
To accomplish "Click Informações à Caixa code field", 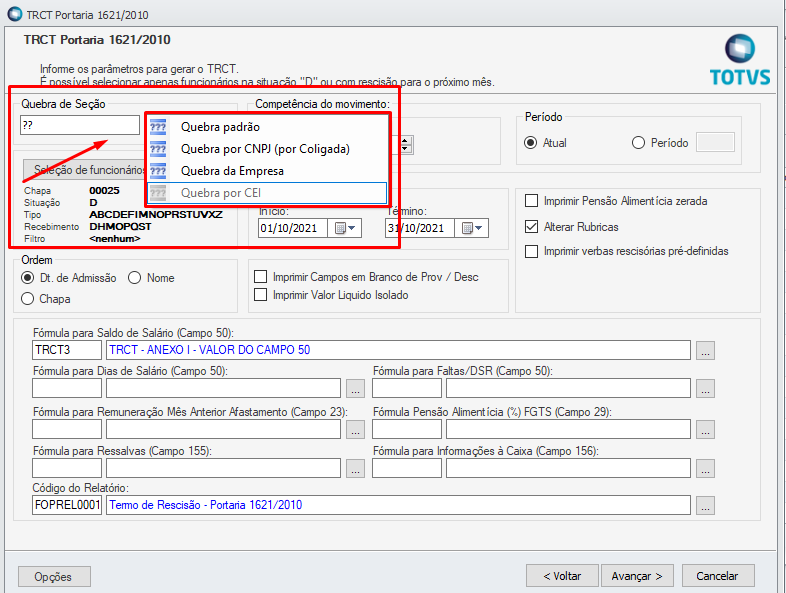I will coord(407,468).
